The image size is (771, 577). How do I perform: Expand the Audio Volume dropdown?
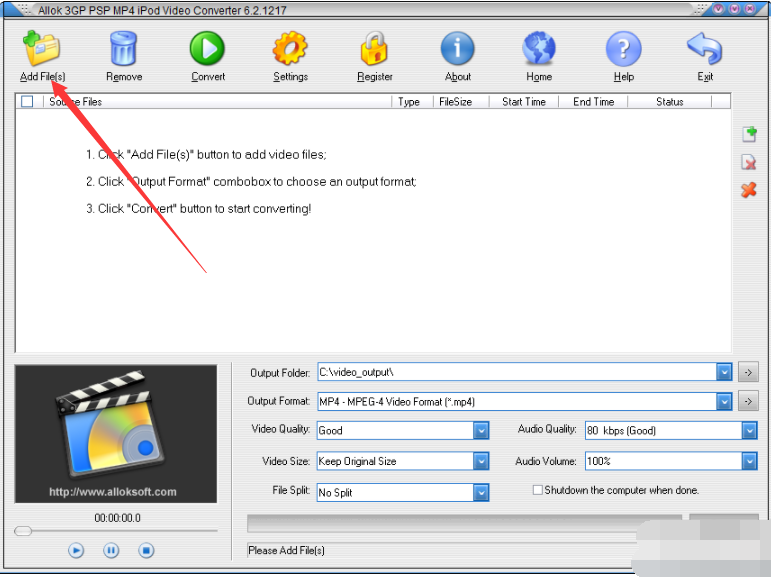[x=749, y=461]
